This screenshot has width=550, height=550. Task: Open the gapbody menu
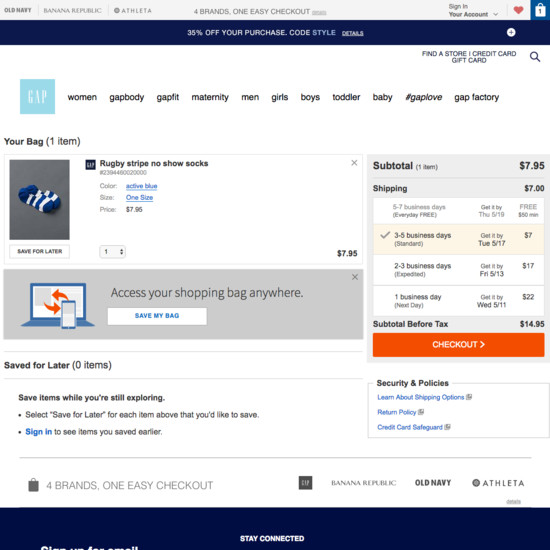tap(127, 97)
